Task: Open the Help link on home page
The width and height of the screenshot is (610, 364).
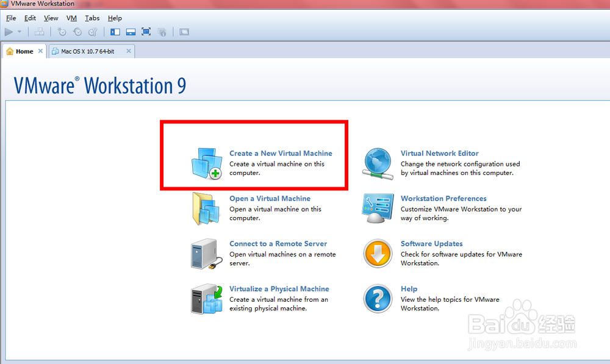Action: click(x=409, y=289)
